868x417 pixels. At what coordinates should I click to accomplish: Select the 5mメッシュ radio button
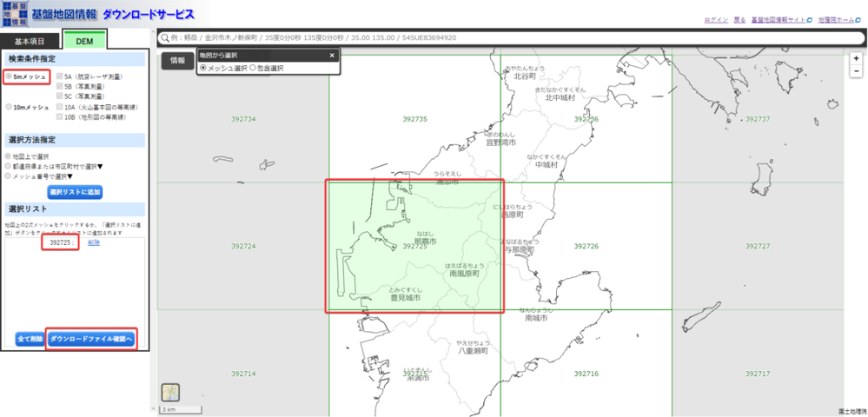9,77
